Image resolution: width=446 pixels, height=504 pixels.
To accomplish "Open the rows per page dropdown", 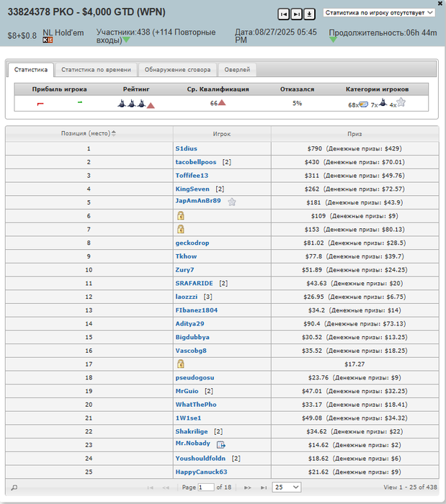I will click(x=287, y=487).
